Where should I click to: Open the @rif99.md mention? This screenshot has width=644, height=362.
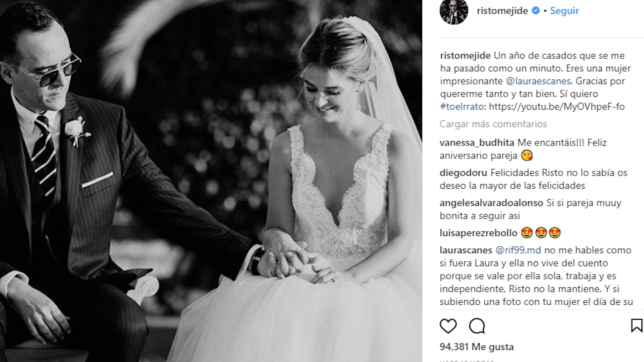[x=518, y=250]
